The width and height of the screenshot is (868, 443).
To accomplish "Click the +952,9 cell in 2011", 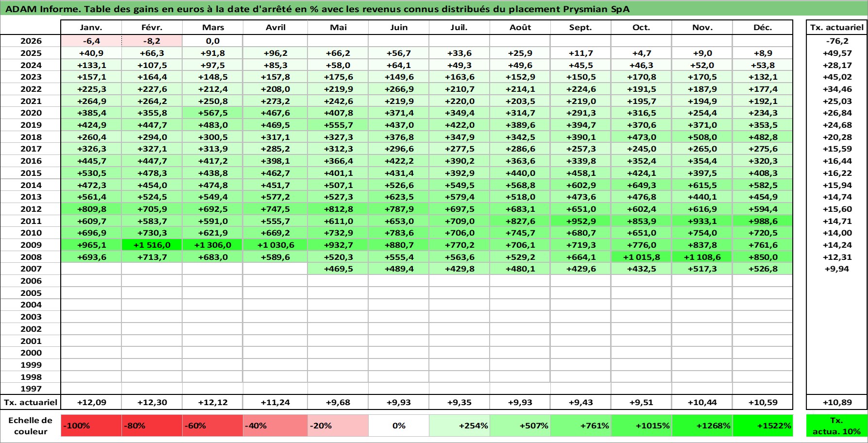I will pos(581,221).
